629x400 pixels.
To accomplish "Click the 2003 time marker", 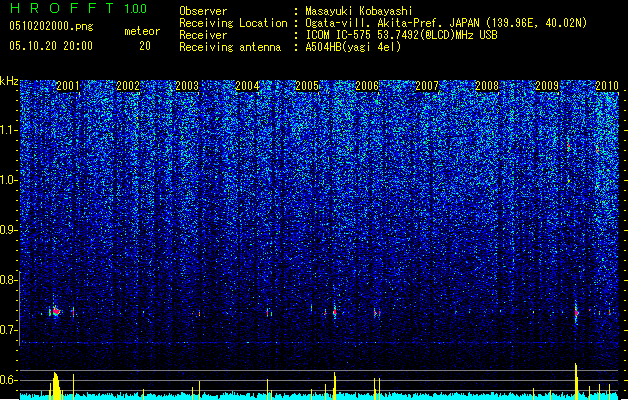I will coord(187,86).
